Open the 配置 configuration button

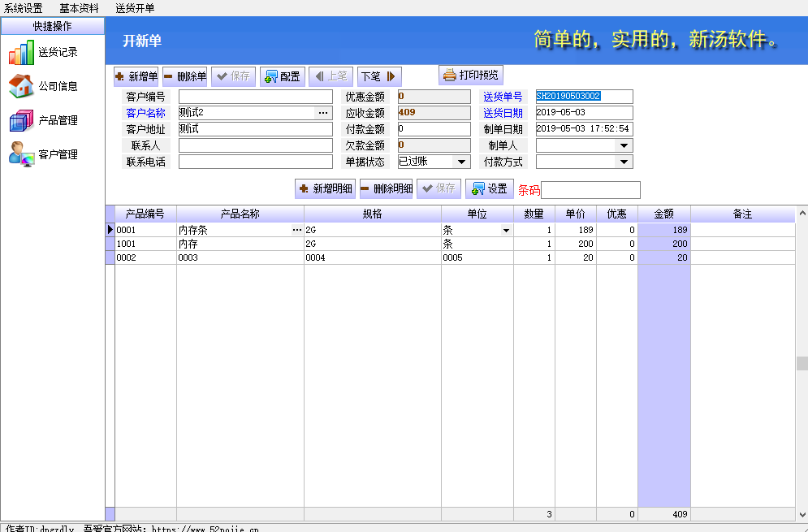(x=283, y=76)
